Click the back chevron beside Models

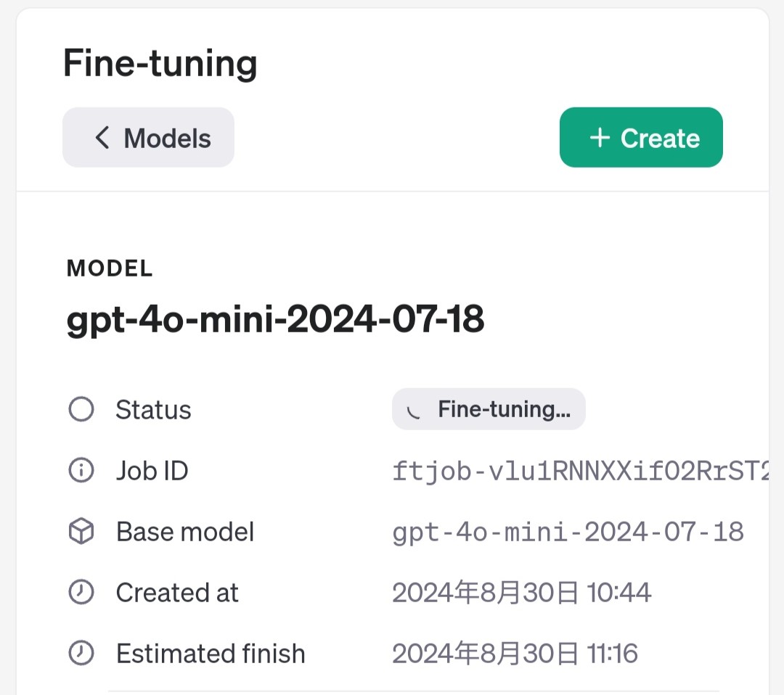102,138
